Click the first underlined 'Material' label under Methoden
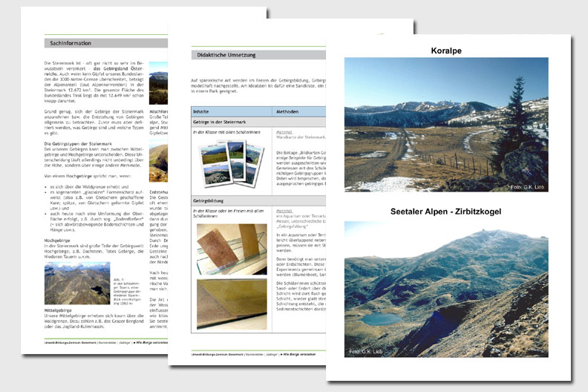The image size is (588, 392). (284, 132)
